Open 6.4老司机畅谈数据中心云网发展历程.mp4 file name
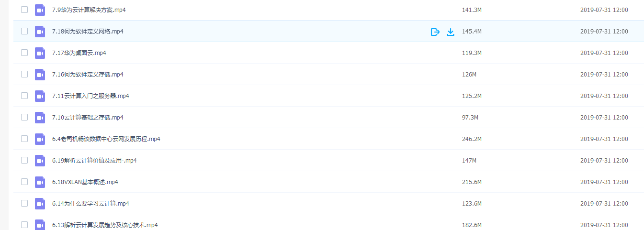Image resolution: width=644 pixels, height=230 pixels. pos(106,139)
